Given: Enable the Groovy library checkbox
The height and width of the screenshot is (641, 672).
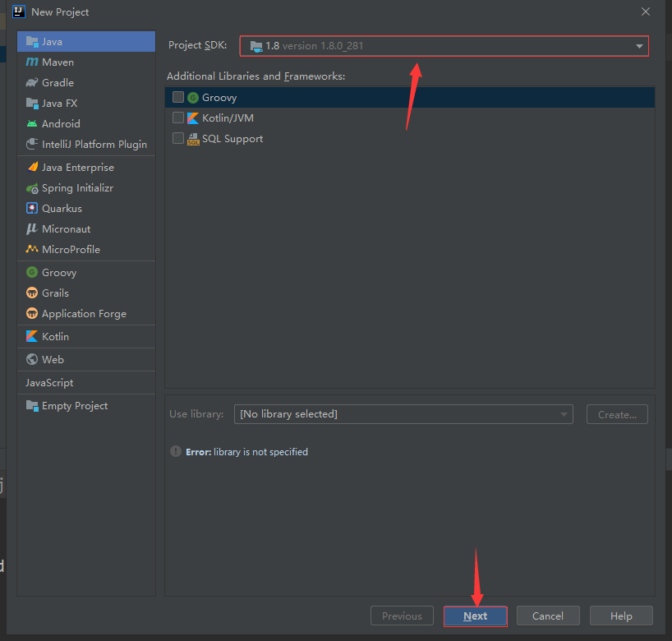Looking at the screenshot, I should (x=178, y=97).
